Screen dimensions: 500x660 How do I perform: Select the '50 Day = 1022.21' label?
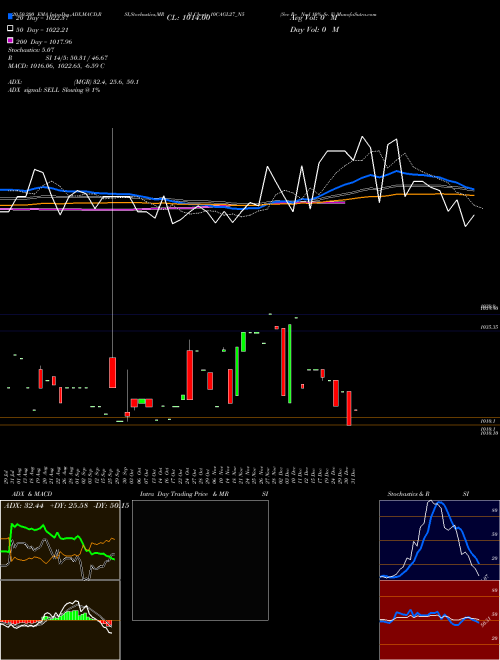click(x=42, y=30)
